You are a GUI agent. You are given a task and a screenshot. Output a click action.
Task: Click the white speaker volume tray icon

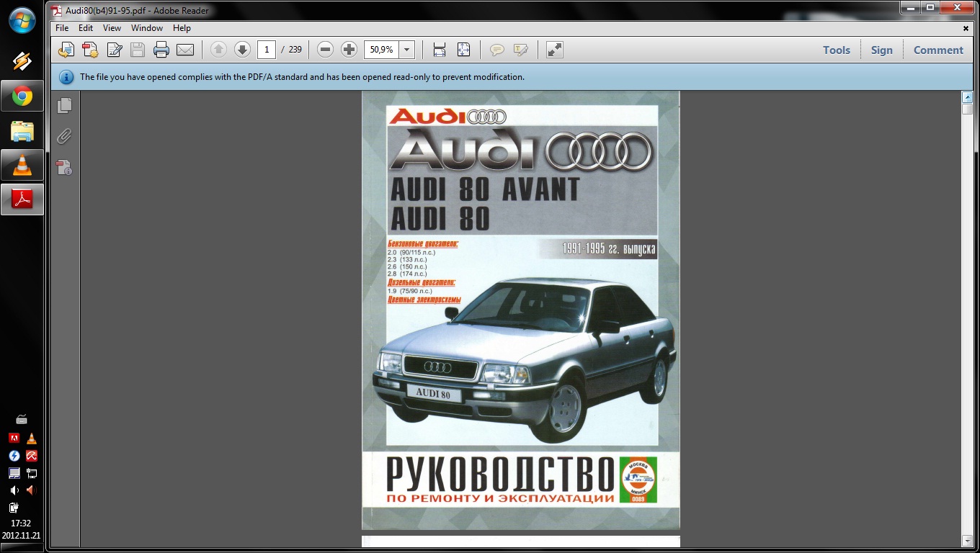[14, 490]
